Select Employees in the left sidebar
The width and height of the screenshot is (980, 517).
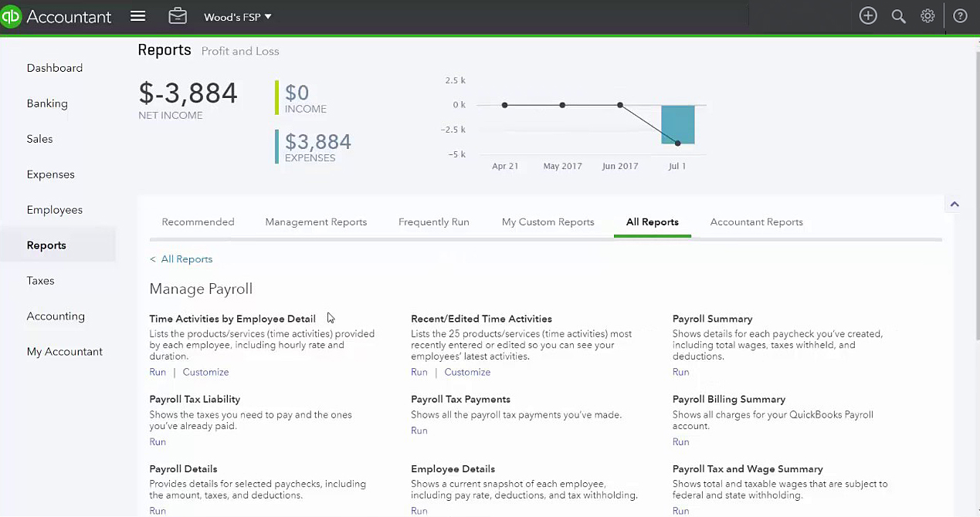click(54, 210)
